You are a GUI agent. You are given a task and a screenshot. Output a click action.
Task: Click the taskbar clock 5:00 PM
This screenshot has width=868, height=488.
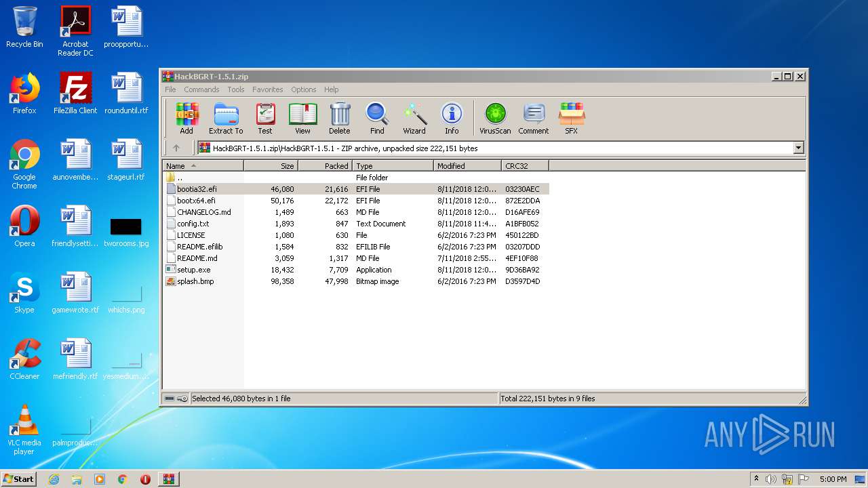833,479
